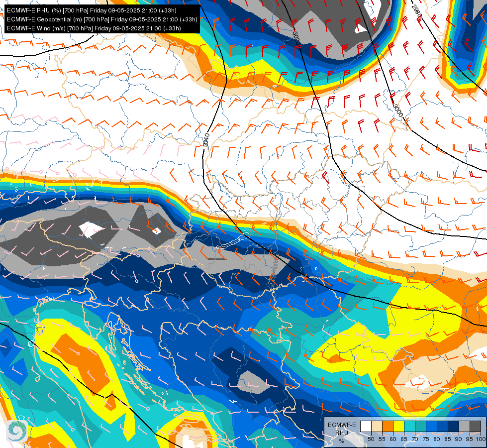Viewport: 487px width, 448px height.
Task: Click the 'ECMWF-E Geopotential (m)' title line
Action: (x=102, y=19)
